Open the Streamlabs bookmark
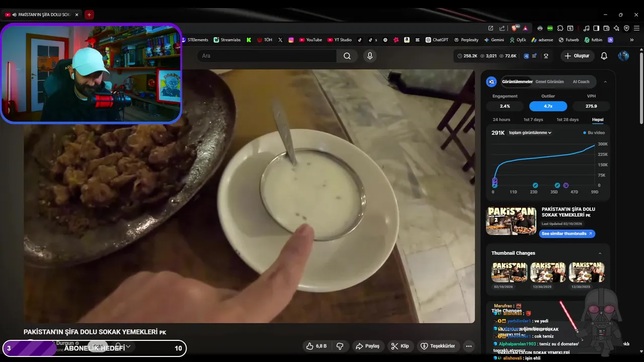 (227, 40)
